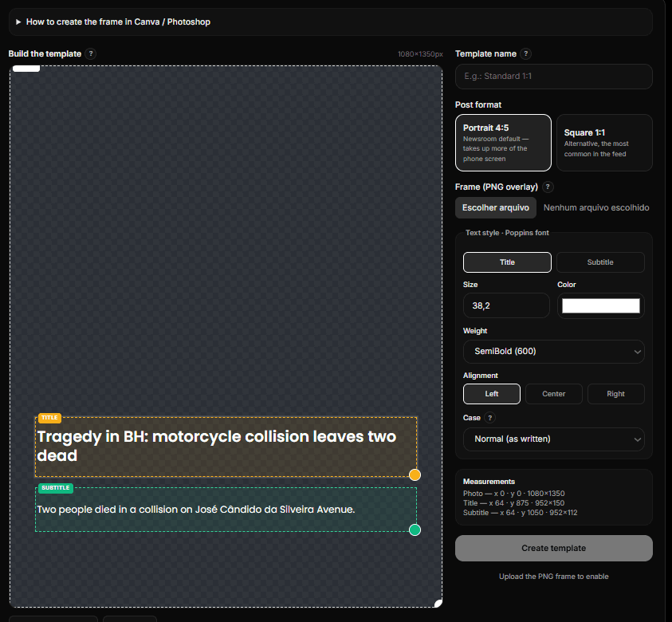
Task: Click the Nenhum arquivo escolhido text
Action: 596,208
